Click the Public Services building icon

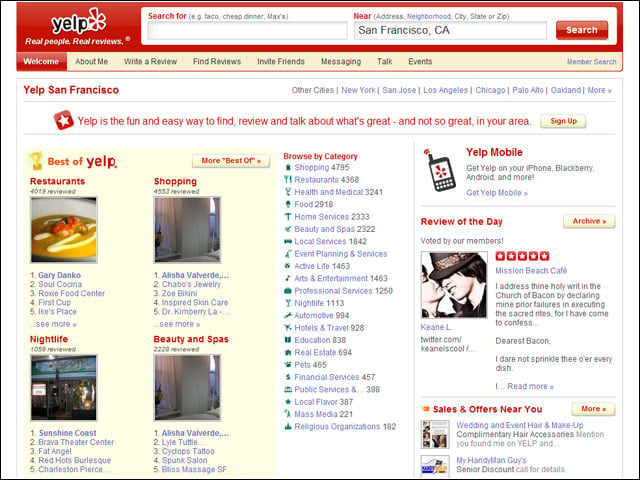click(x=288, y=389)
